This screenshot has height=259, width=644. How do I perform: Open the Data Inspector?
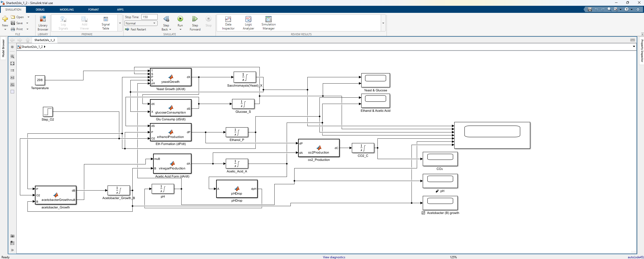coord(228,23)
